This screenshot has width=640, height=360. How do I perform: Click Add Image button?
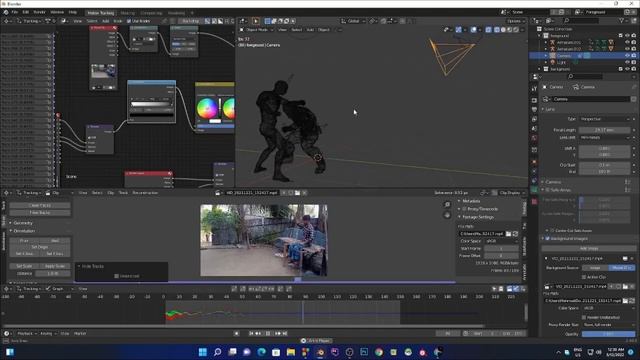589,248
